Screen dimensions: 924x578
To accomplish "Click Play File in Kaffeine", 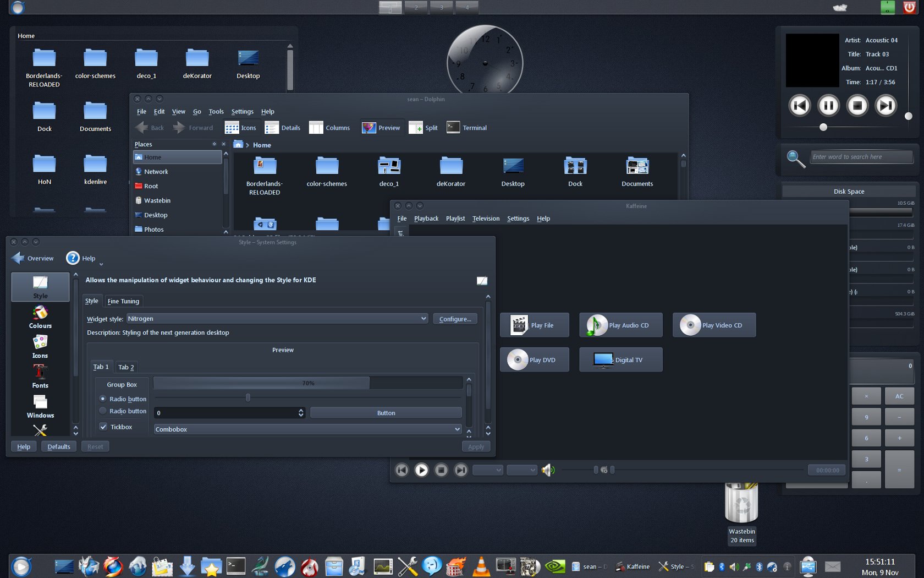I will coord(534,325).
